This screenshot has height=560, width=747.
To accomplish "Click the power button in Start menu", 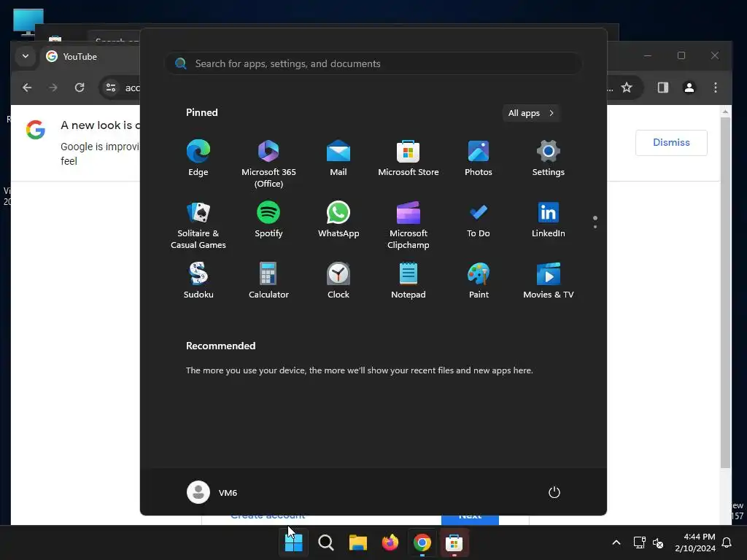I will tap(554, 492).
